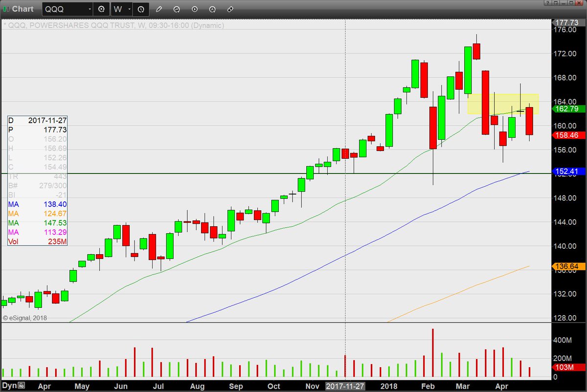Click the diamond link icon in toolbar
Image resolution: width=587 pixels, height=392 pixels.
[x=230, y=9]
